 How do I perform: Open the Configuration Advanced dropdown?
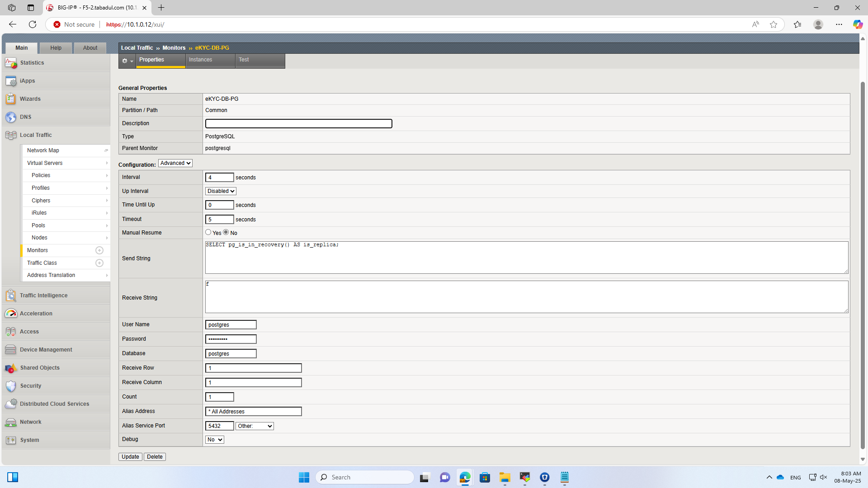pyautogui.click(x=175, y=163)
